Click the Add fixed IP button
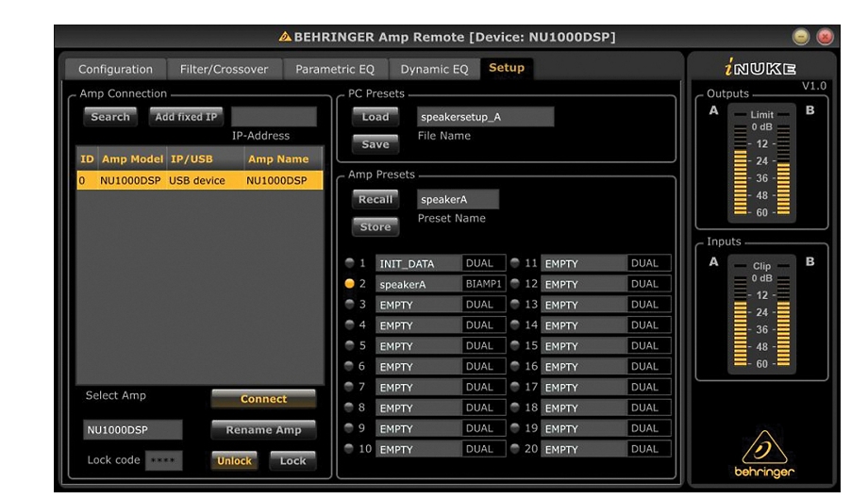The height and width of the screenshot is (499, 868). [186, 117]
